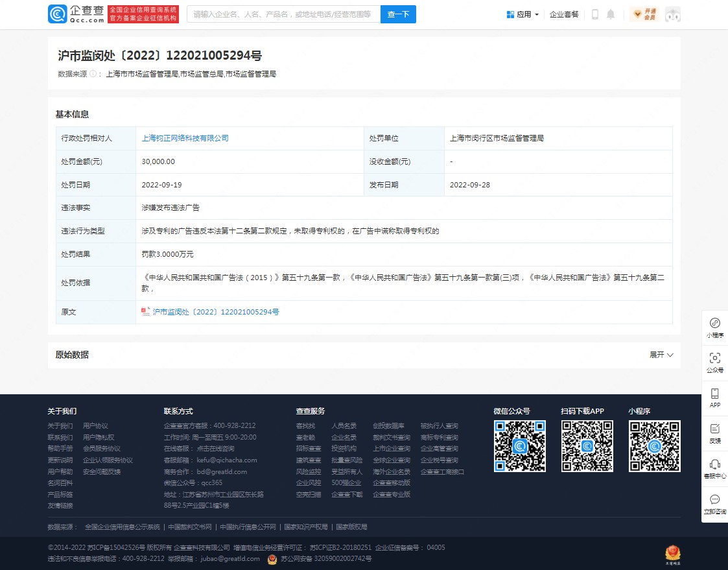The image size is (728, 570).
Task: Open 公众号 scan icon in sidebar
Action: click(714, 362)
